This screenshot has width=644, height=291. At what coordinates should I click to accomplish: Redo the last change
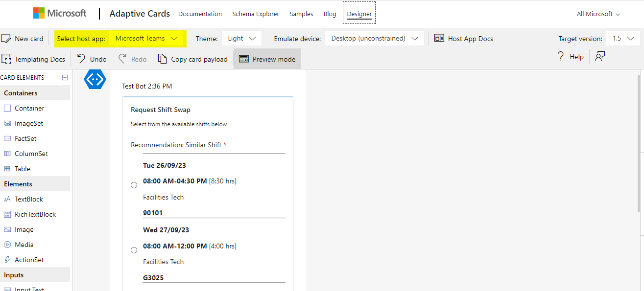[x=132, y=59]
